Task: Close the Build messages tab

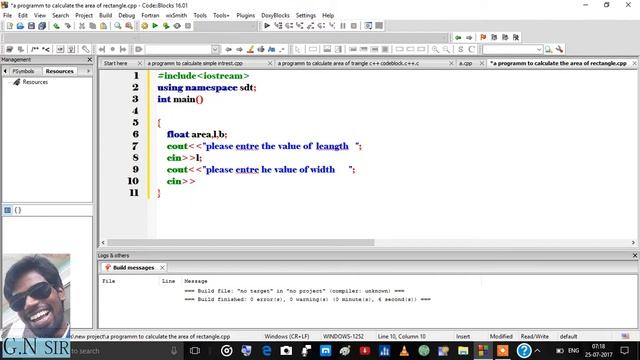Action: [162, 268]
